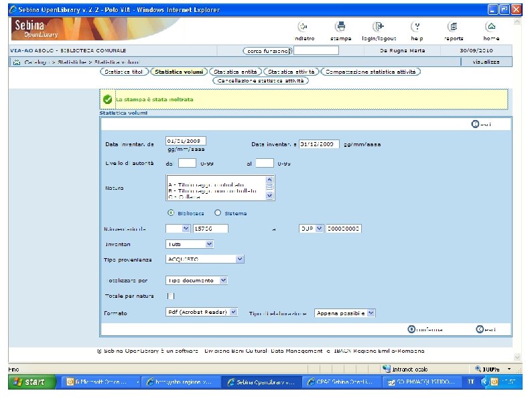Click the esci icon at form bottom

[480, 329]
